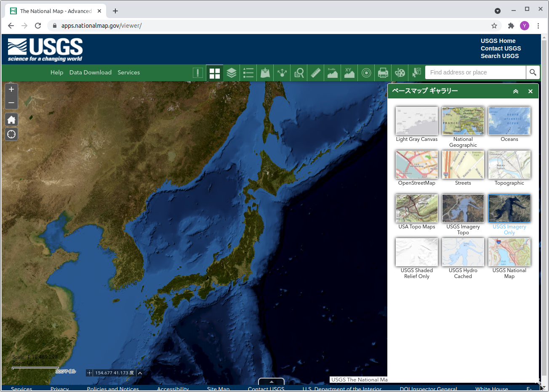
Task: Open the Measurement ruler tool
Action: (x=316, y=73)
